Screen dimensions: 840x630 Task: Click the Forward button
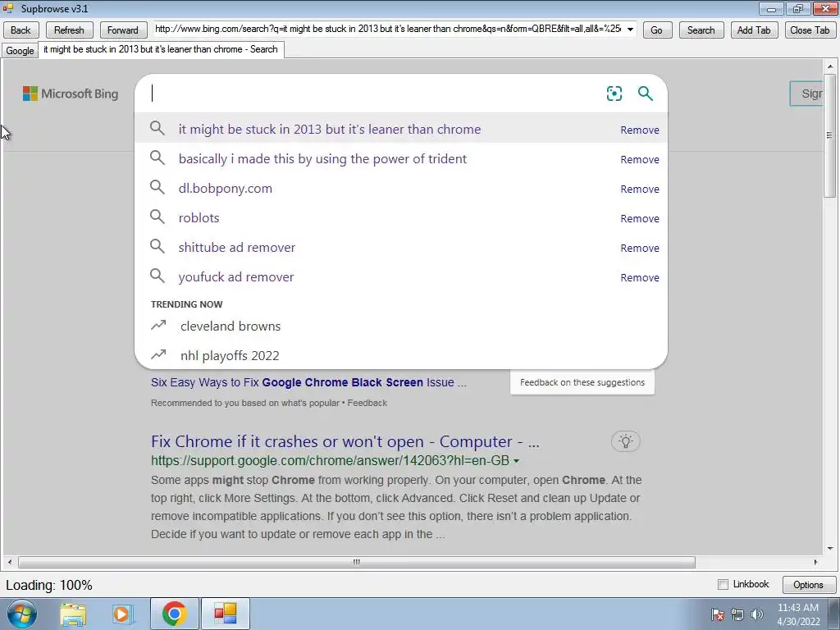123,30
